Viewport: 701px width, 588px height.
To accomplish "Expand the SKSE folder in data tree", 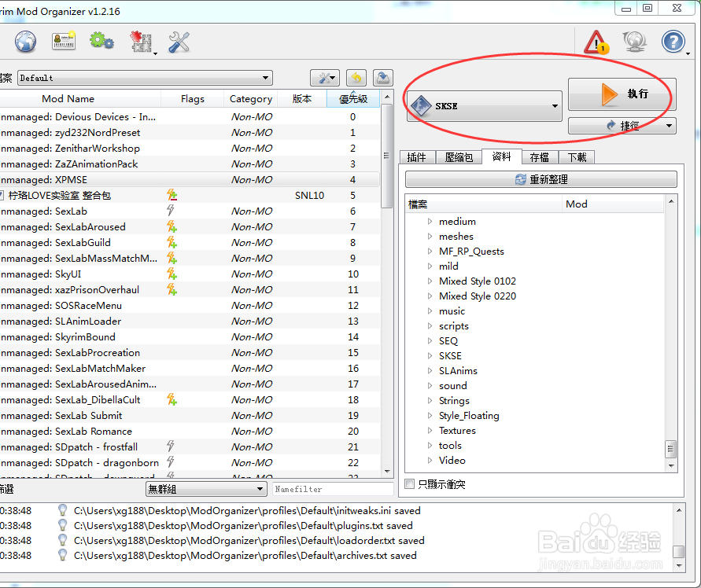I will (x=430, y=355).
